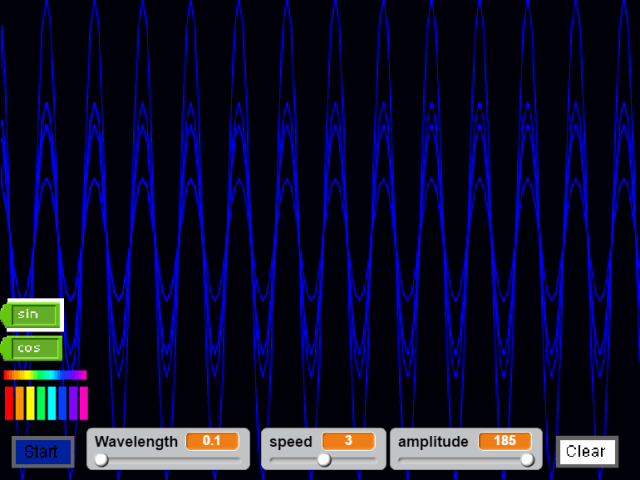Set wave color to purple bar
Image resolution: width=640 pixels, height=480 pixels.
point(73,403)
